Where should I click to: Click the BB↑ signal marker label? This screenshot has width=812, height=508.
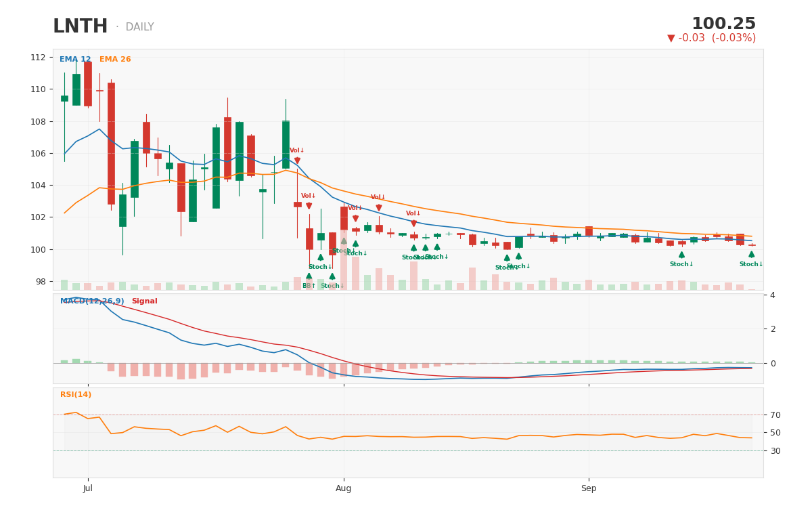coord(309,286)
